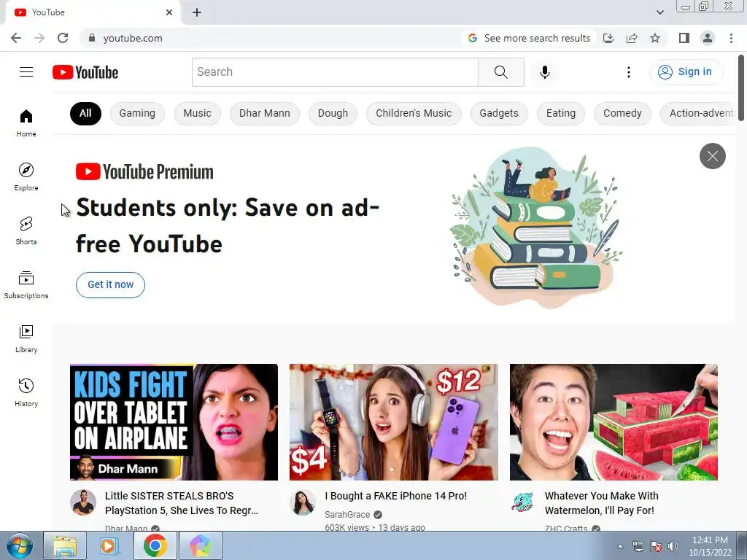Open the Windows Start button
Image resolution: width=747 pixels, height=560 pixels.
point(20,545)
